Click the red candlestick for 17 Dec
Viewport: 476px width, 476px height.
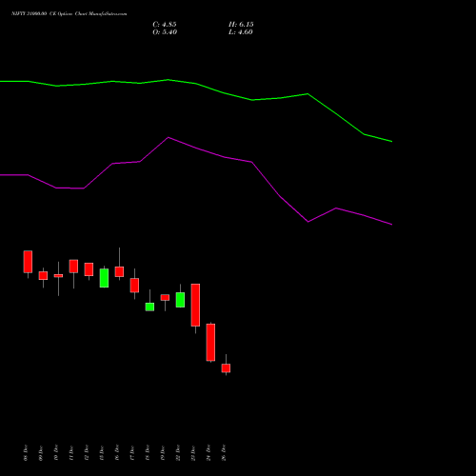(x=134, y=286)
